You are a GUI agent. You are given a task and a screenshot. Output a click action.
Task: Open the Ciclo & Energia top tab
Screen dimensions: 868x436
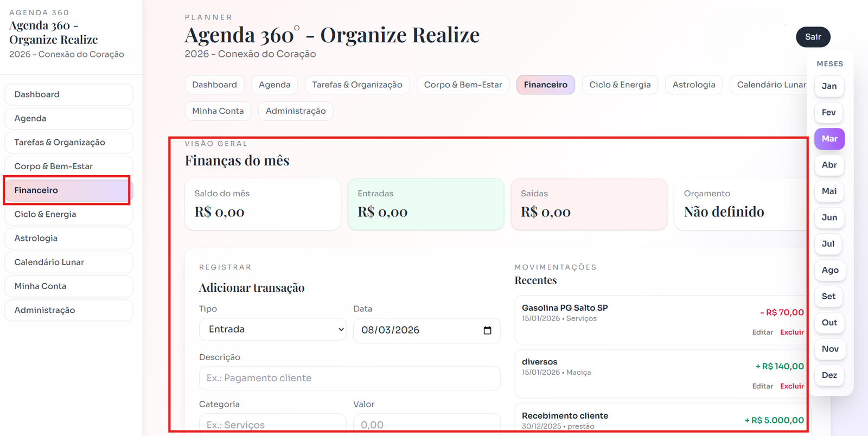tap(620, 85)
